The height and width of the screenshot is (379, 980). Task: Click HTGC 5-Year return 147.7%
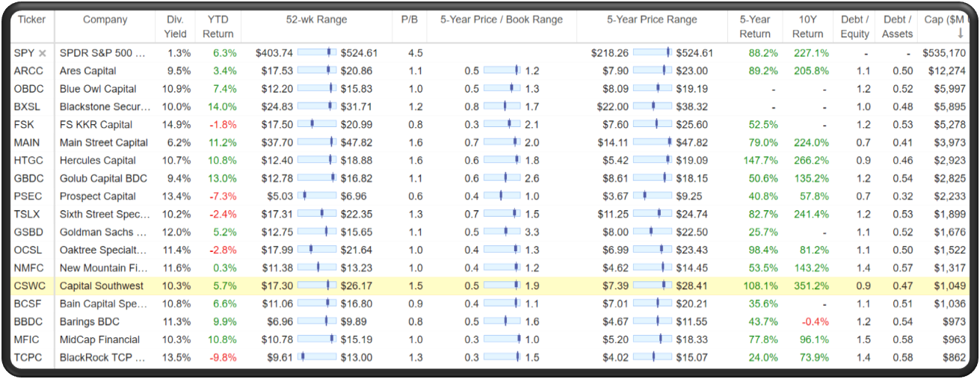click(x=760, y=161)
